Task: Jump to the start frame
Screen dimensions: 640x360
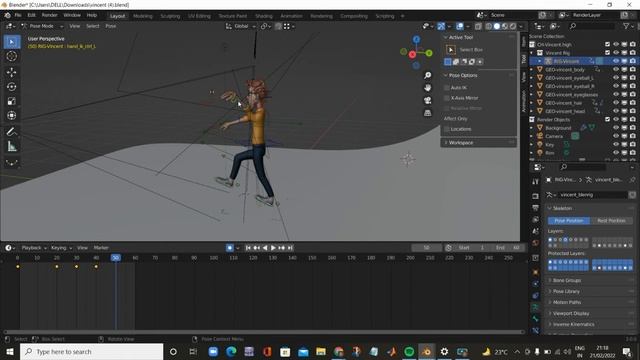Action: point(248,248)
